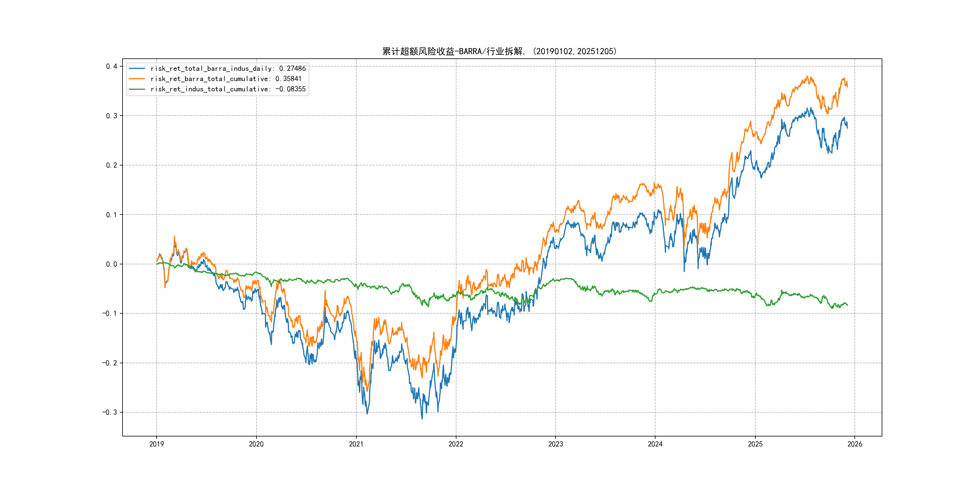This screenshot has width=980, height=490.
Task: Click the 0.0 y-axis tick label
Action: pyautogui.click(x=112, y=264)
